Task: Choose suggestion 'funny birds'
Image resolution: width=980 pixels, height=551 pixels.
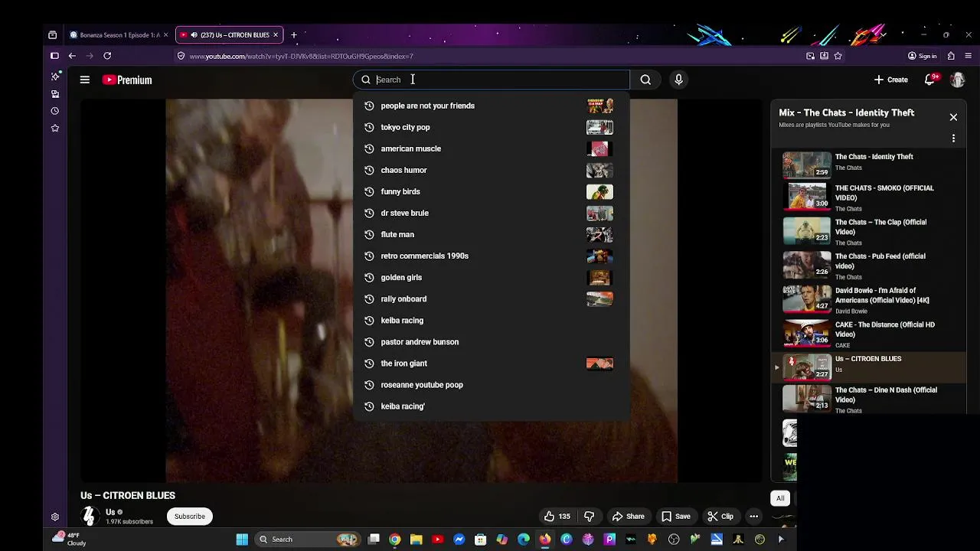Action: coord(491,191)
